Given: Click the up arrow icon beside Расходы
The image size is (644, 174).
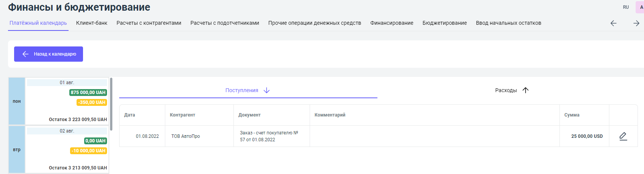Looking at the screenshot, I should pyautogui.click(x=526, y=90).
